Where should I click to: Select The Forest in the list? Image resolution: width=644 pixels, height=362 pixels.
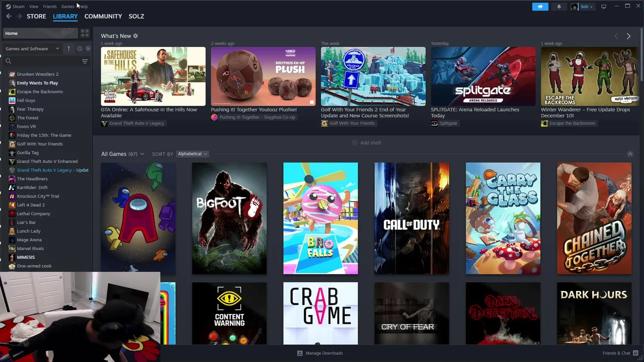click(28, 118)
